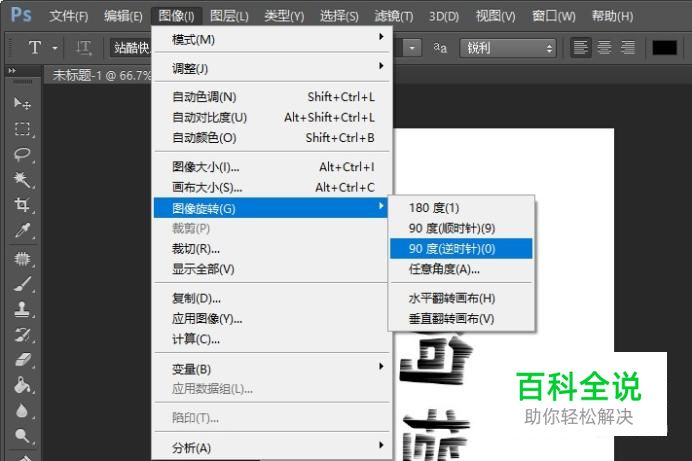Choose 应用图像(Y)... menu item

(x=272, y=319)
